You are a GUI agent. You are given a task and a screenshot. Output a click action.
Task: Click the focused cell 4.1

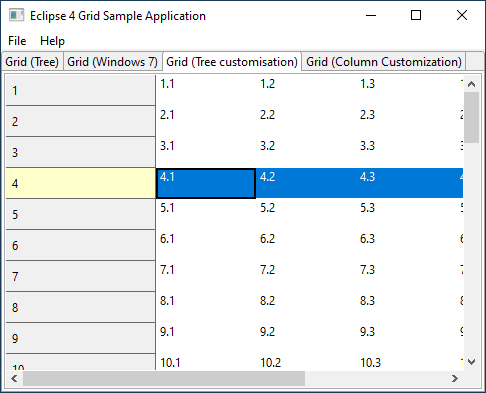(206, 183)
